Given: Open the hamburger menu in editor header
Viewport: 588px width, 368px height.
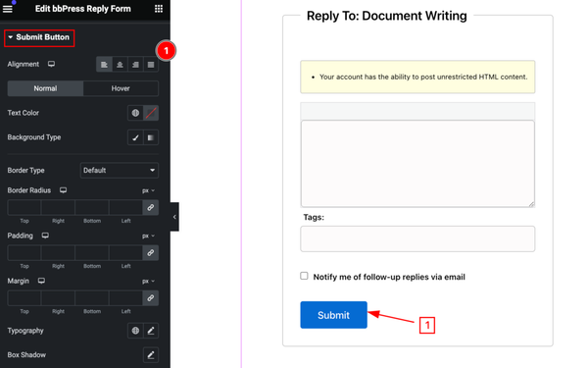Looking at the screenshot, I should (x=8, y=8).
